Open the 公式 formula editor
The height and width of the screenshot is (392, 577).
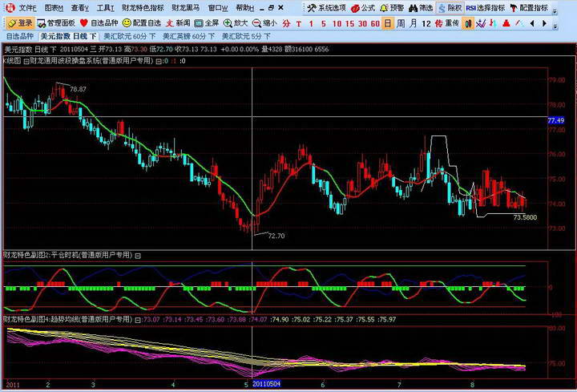(x=363, y=8)
